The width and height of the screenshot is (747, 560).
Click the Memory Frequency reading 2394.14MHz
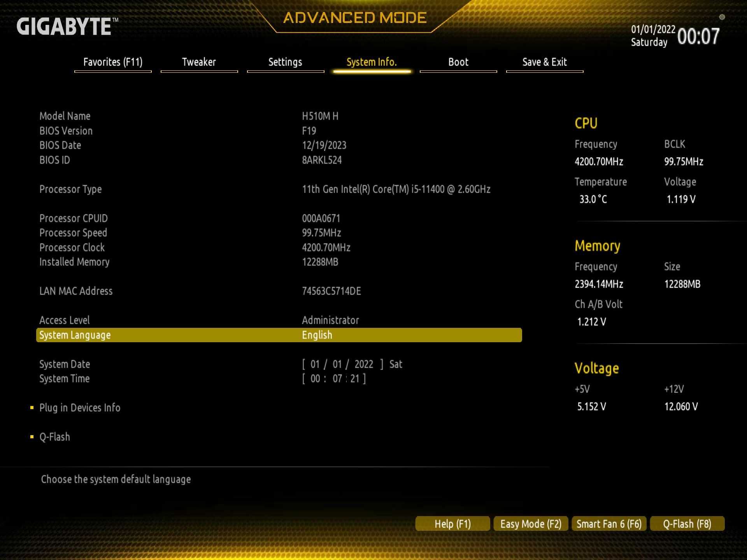(599, 284)
